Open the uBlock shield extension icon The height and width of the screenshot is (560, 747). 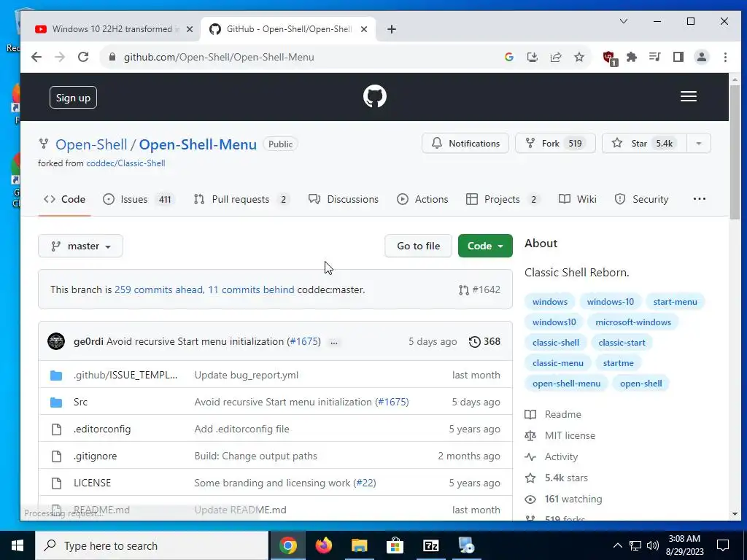pos(609,58)
